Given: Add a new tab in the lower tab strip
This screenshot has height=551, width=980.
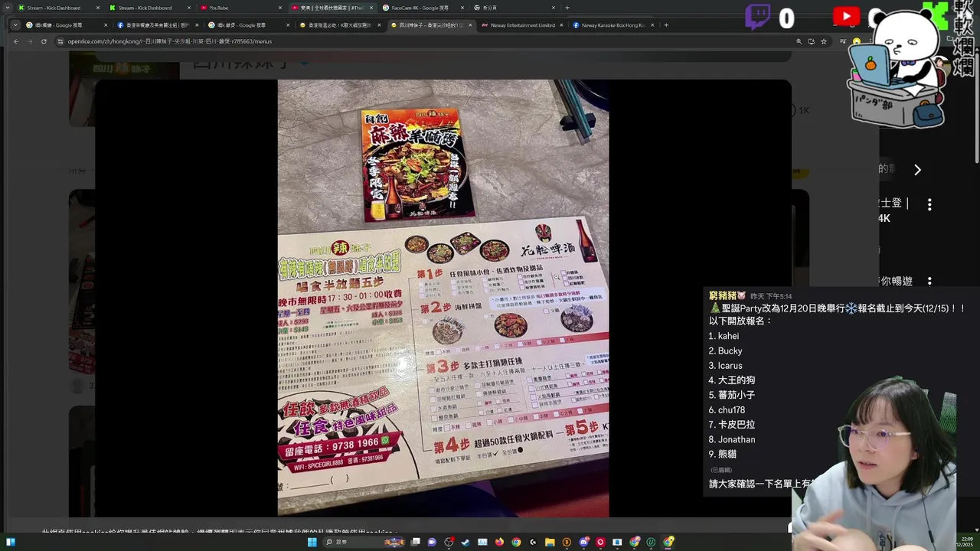Looking at the screenshot, I should click(666, 24).
